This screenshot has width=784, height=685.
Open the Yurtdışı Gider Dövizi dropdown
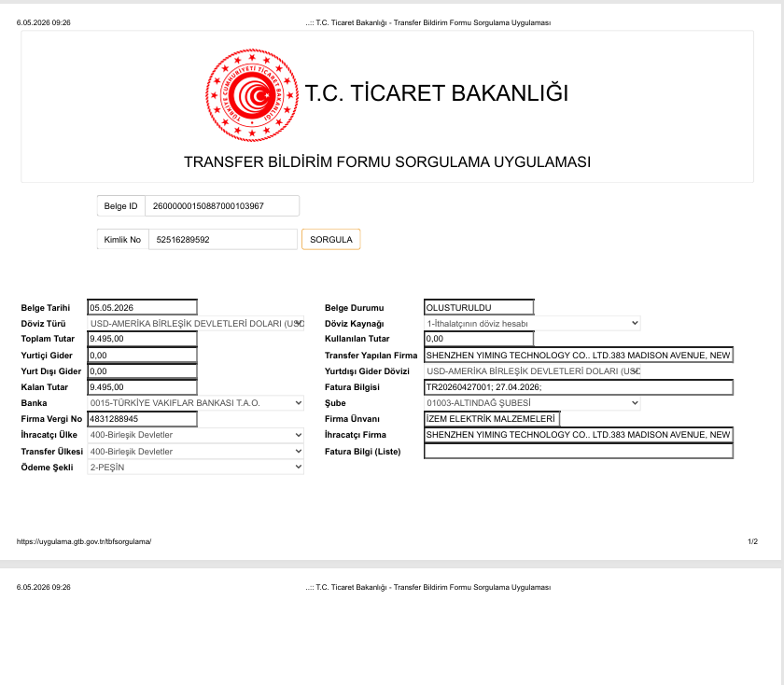532,371
